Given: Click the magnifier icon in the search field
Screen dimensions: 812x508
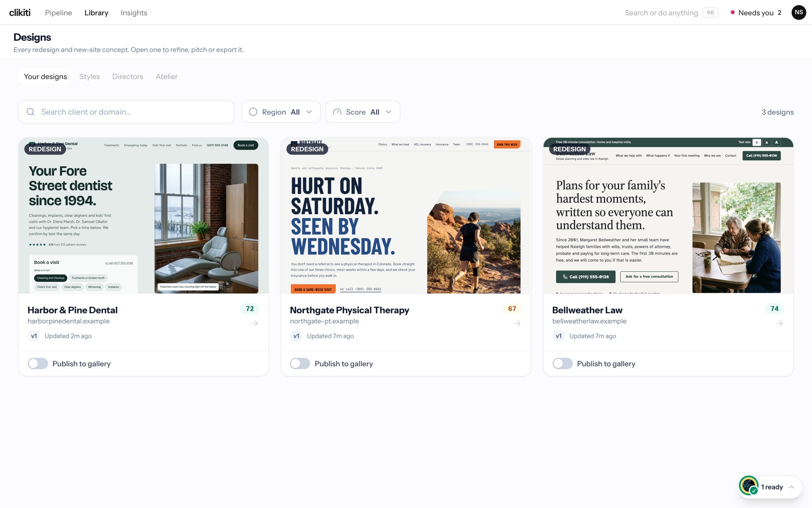Looking at the screenshot, I should pyautogui.click(x=31, y=112).
